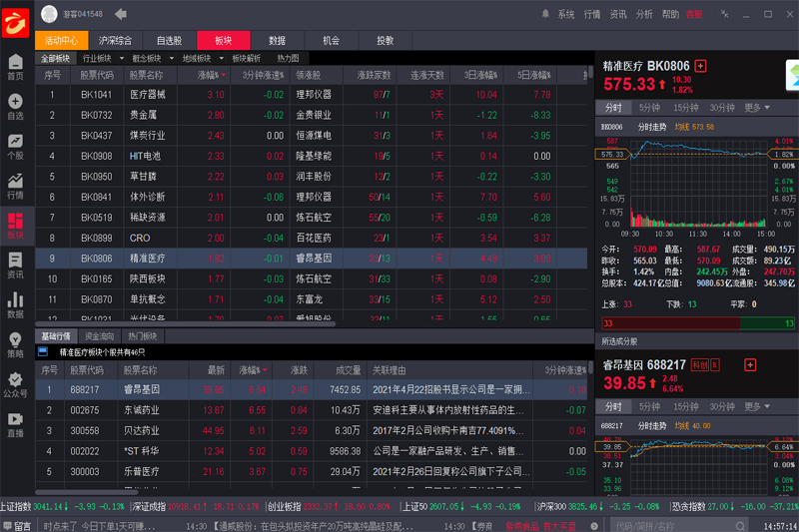Expand 更多 dropdown in the 精准医疗 chart
Image resolution: width=799 pixels, height=532 pixels.
click(757, 108)
